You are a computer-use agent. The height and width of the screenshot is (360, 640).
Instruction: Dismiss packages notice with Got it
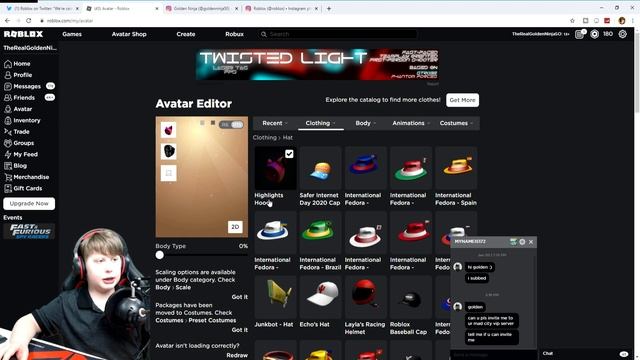[x=240, y=330]
